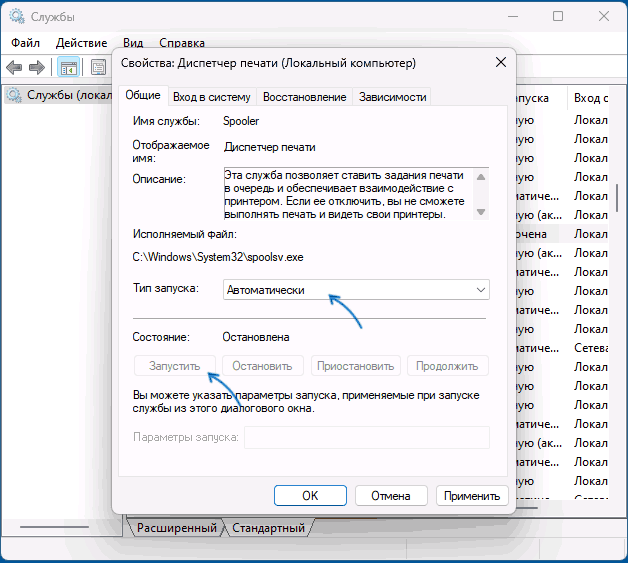This screenshot has height=563, width=628.
Task: Click the Приостановить button
Action: 356,366
